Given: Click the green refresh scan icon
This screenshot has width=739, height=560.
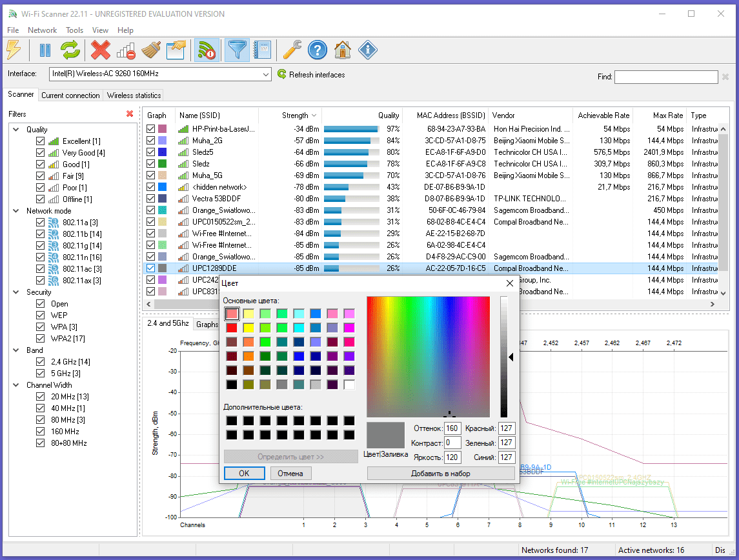Looking at the screenshot, I should [x=69, y=50].
